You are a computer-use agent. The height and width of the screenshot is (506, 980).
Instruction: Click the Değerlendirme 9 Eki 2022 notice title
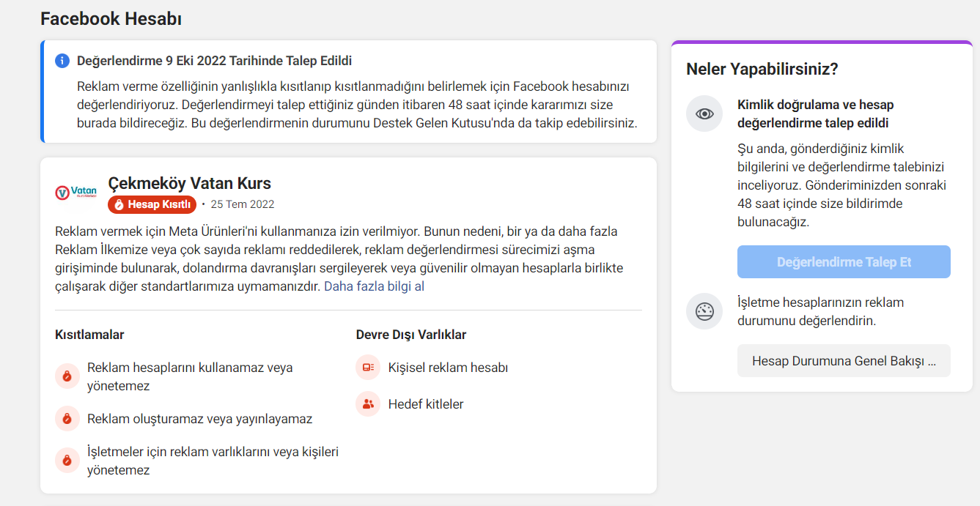pyautogui.click(x=215, y=61)
